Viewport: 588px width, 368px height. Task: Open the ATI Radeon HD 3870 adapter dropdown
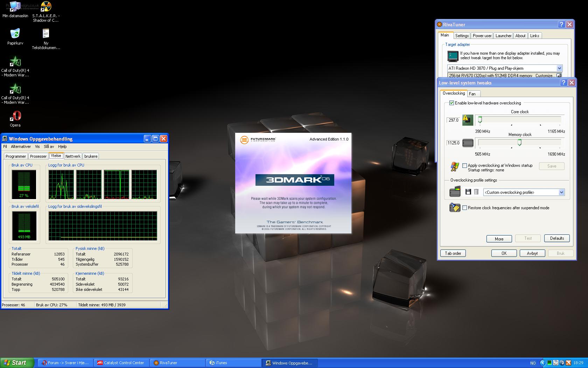[559, 68]
